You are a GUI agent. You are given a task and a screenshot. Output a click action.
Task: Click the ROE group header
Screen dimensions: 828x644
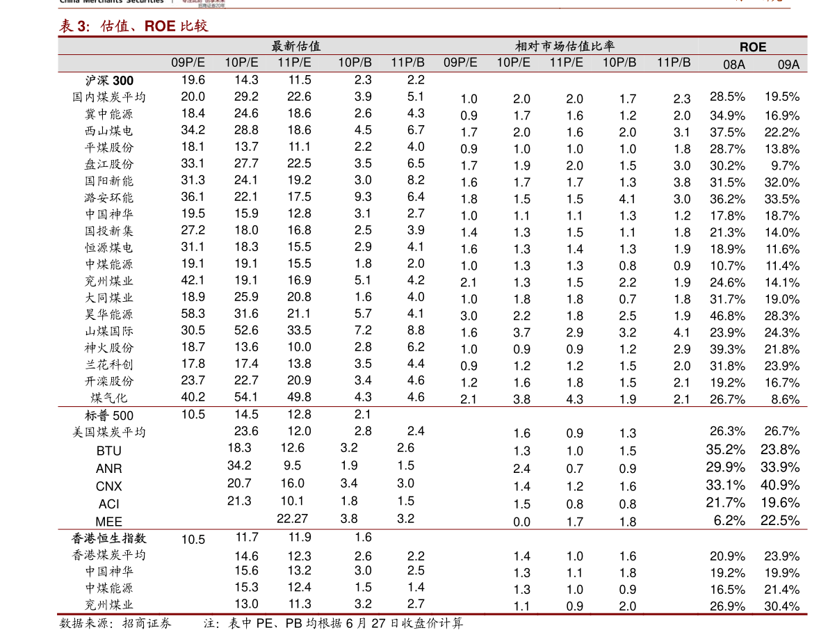753,47
